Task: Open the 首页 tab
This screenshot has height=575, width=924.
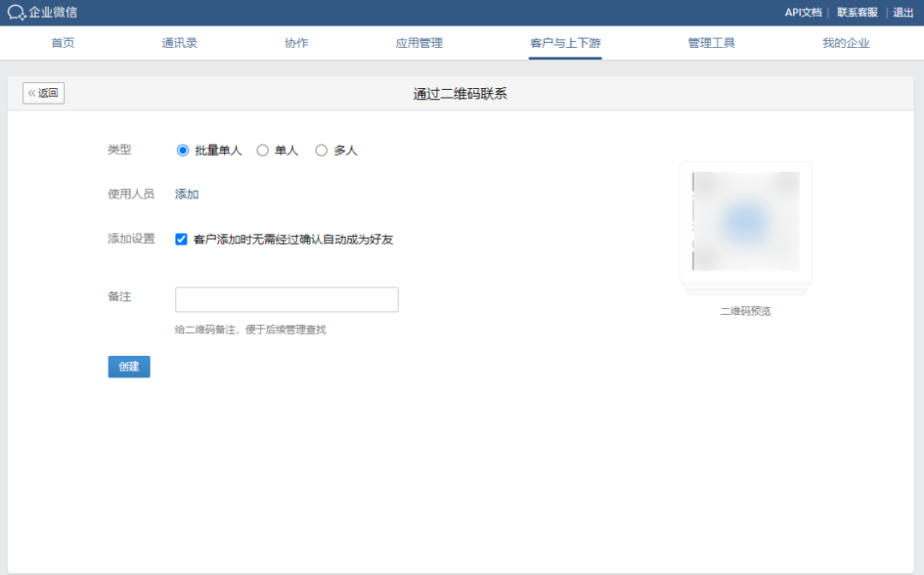Action: [x=63, y=43]
